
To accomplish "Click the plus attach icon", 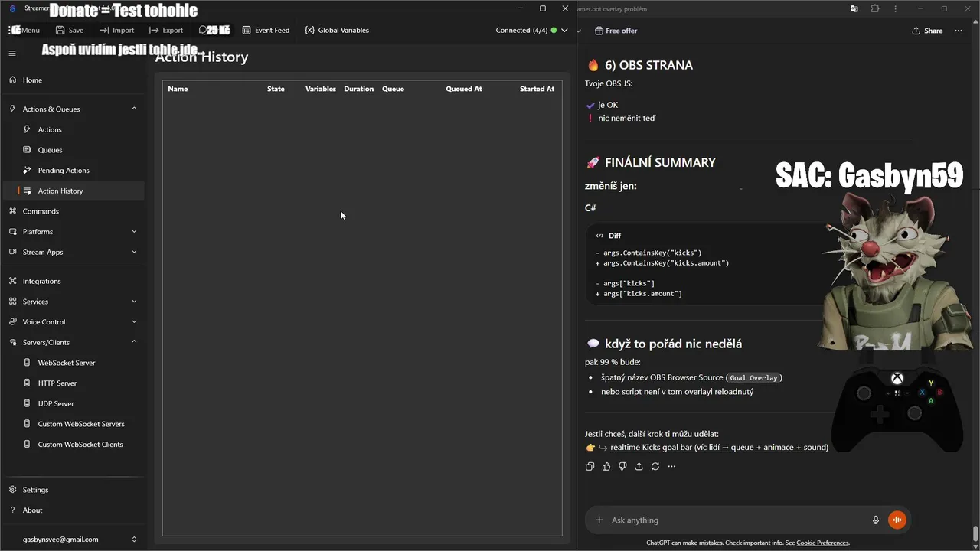I will (x=599, y=520).
